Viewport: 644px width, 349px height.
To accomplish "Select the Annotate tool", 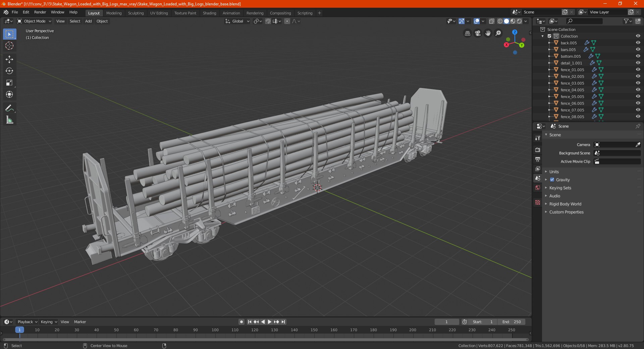I will pyautogui.click(x=9, y=108).
